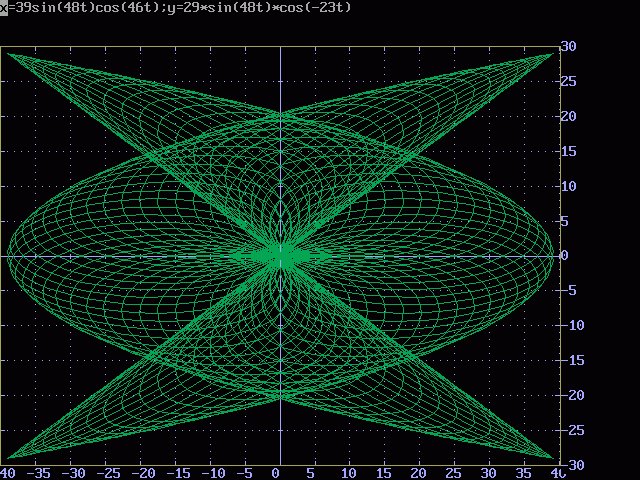Viewport: 640px width, 480px height.
Task: Click the parametric equation text at top
Action: click(x=178, y=7)
